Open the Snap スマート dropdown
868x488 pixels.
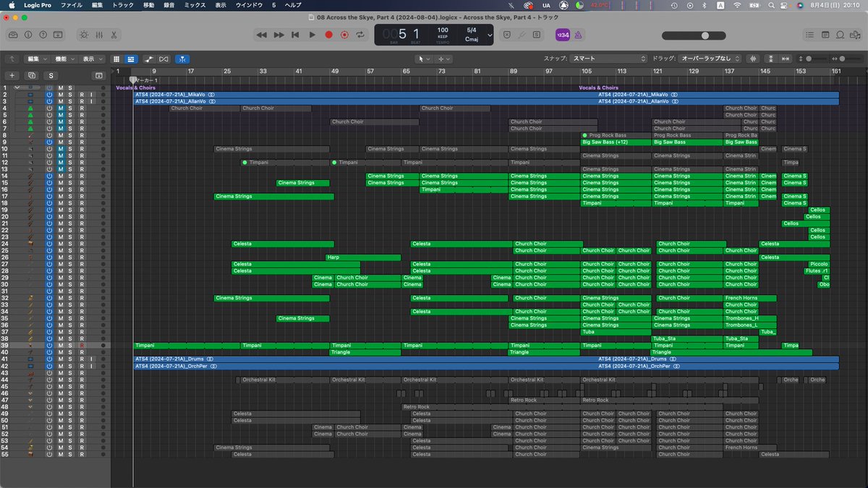coord(608,59)
